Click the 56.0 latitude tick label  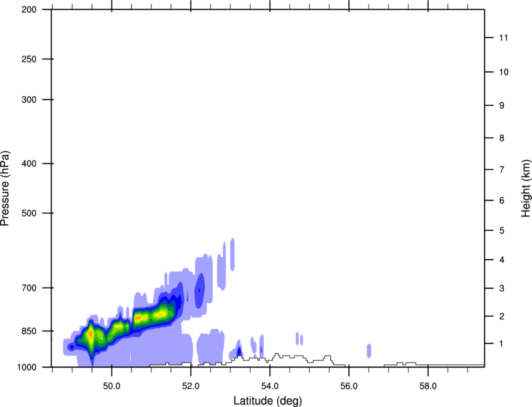pyautogui.click(x=349, y=386)
